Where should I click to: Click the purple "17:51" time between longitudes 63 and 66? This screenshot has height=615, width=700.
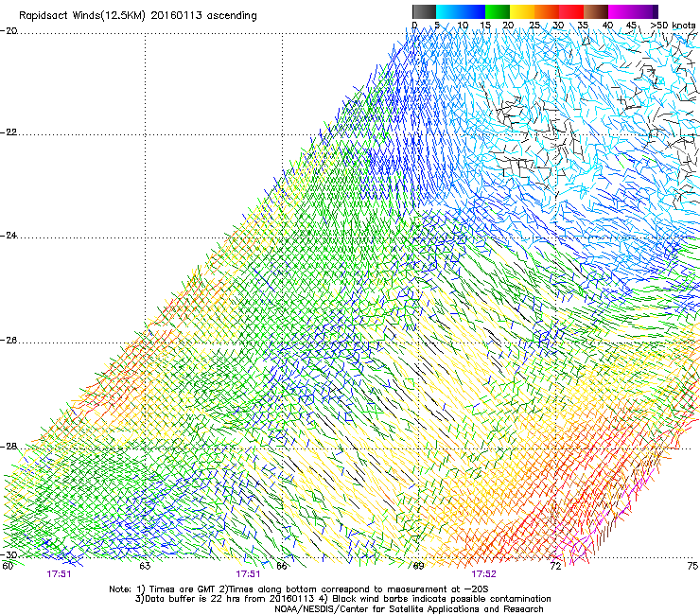point(248,574)
